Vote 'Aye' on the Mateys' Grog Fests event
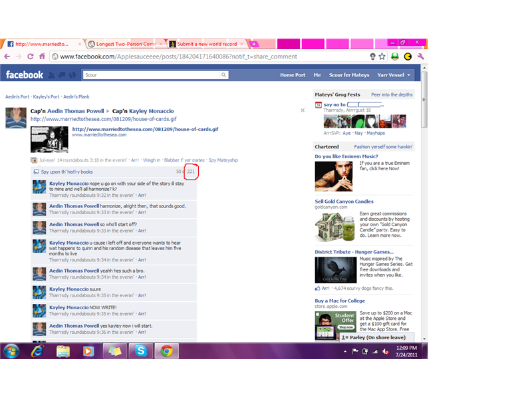 pyautogui.click(x=346, y=133)
